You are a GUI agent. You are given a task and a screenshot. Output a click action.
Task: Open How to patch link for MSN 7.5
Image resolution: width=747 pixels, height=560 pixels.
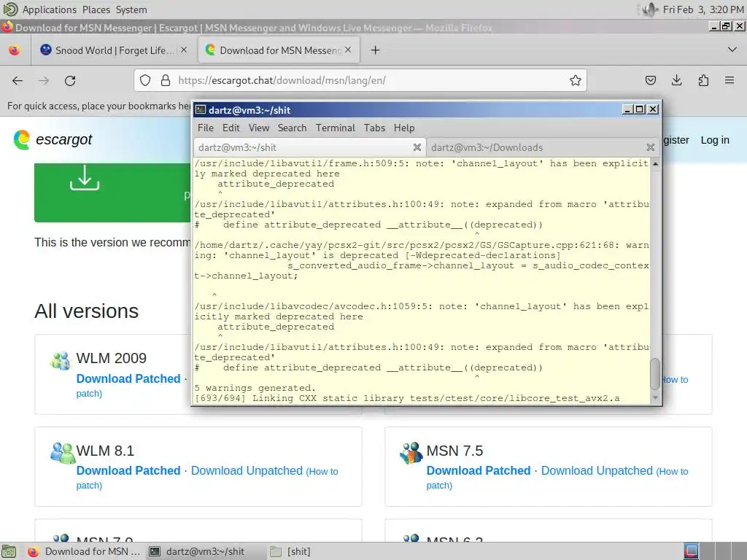click(672, 472)
